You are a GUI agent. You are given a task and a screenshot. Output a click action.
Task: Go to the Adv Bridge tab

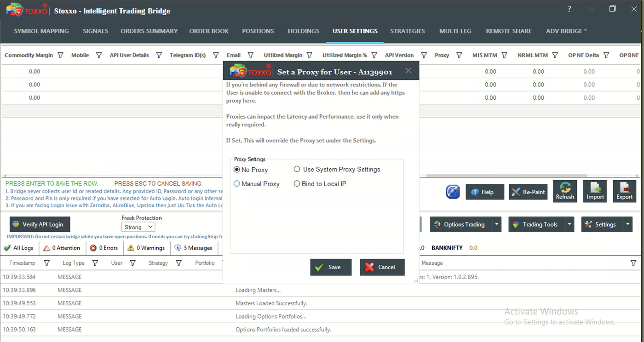click(x=566, y=31)
